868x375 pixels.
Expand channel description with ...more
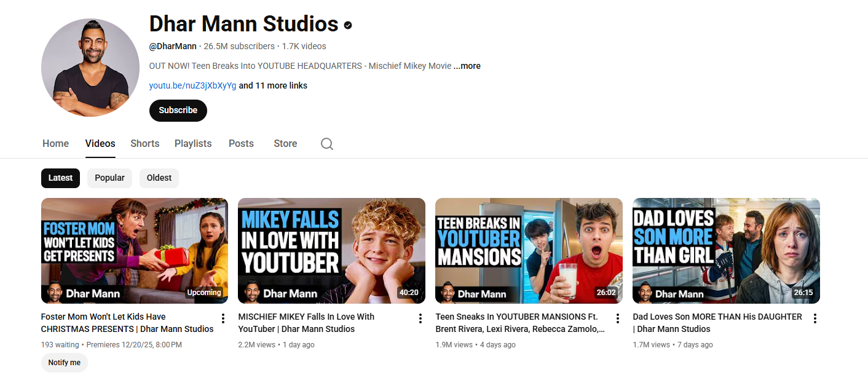pos(467,66)
